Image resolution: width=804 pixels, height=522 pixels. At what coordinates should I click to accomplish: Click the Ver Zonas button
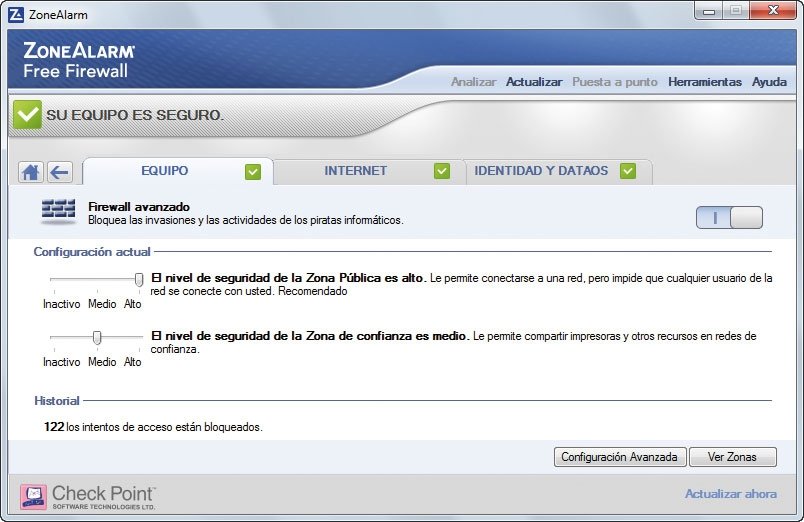pyautogui.click(x=733, y=457)
